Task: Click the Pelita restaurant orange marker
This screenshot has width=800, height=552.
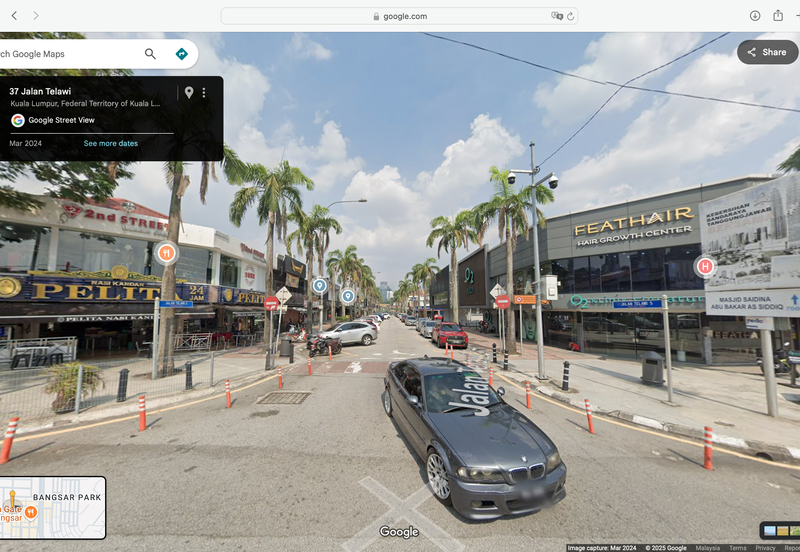Action: coord(166,253)
